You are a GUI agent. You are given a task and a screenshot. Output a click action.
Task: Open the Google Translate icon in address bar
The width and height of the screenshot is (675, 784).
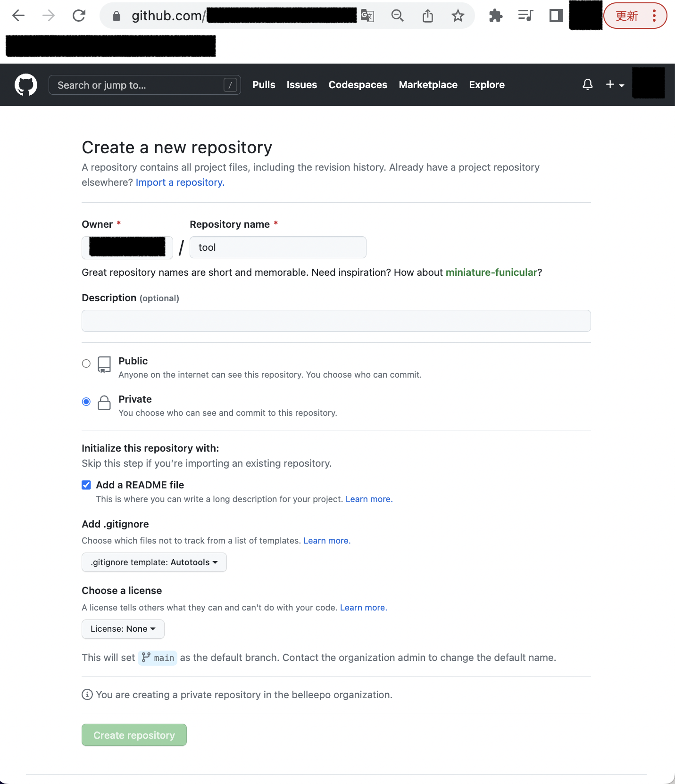click(367, 16)
